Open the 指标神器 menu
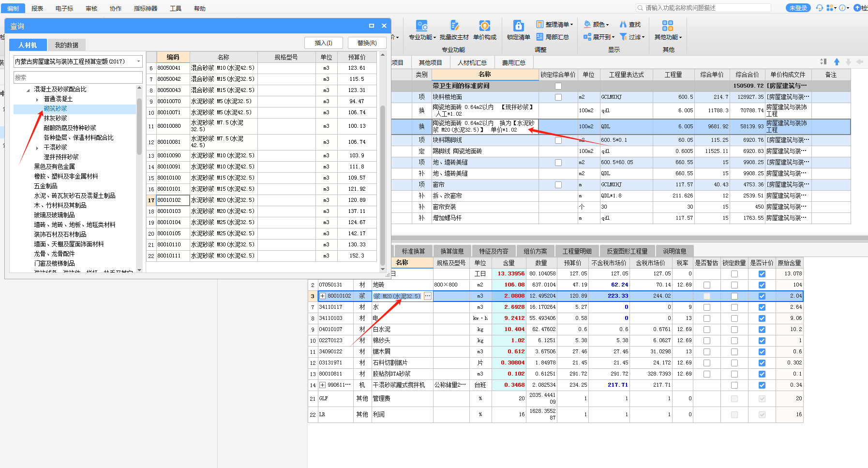 tap(146, 9)
